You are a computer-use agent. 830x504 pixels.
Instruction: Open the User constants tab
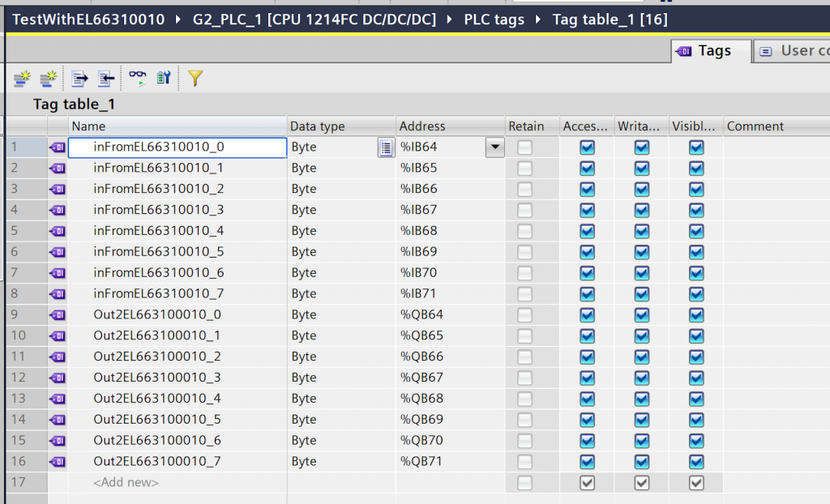(x=793, y=51)
